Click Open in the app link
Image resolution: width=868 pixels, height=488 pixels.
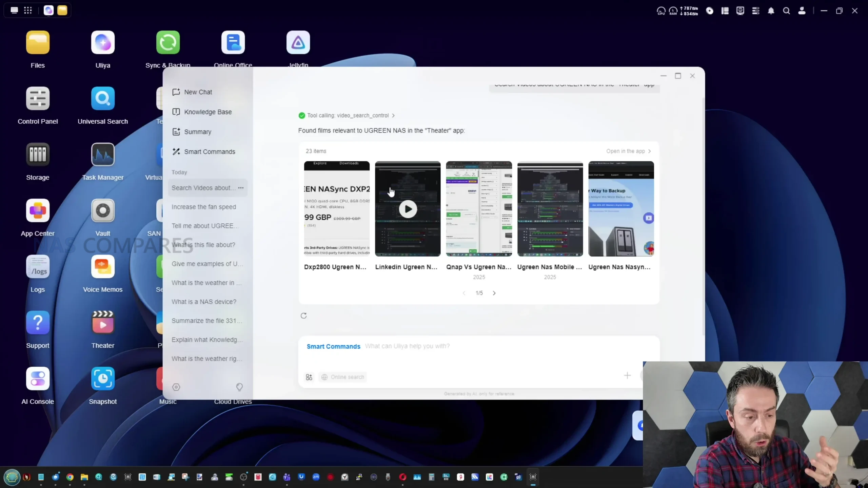point(628,151)
